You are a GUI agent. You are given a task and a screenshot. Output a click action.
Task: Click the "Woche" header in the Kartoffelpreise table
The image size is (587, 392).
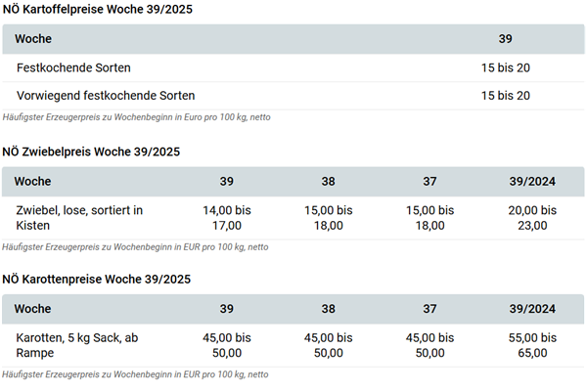34,39
